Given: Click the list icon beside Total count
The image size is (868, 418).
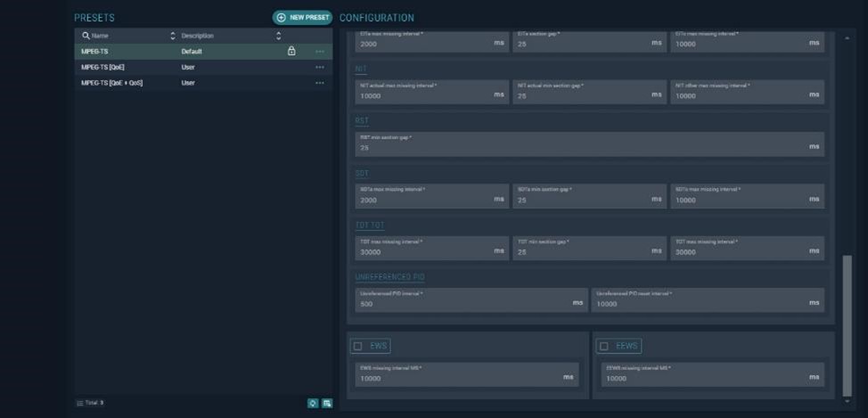Looking at the screenshot, I should pos(79,403).
